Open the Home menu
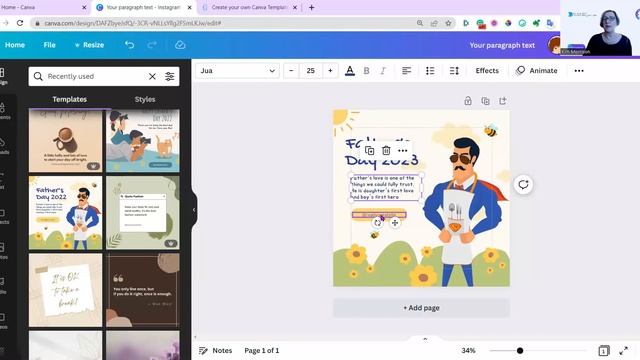This screenshot has width=640, height=360. 15,45
